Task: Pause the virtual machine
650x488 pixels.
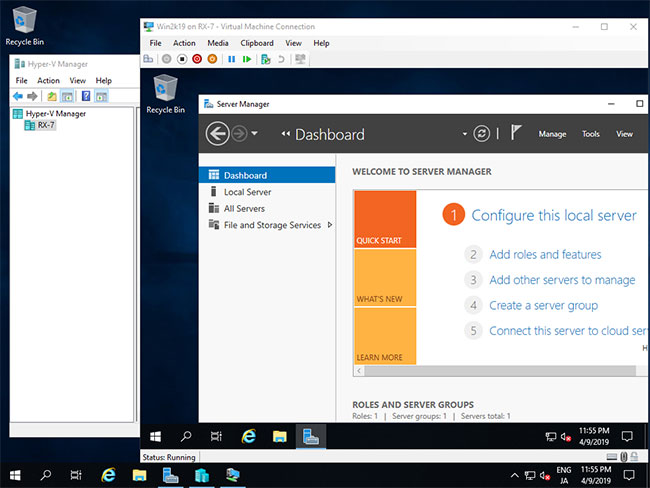Action: pos(231,59)
